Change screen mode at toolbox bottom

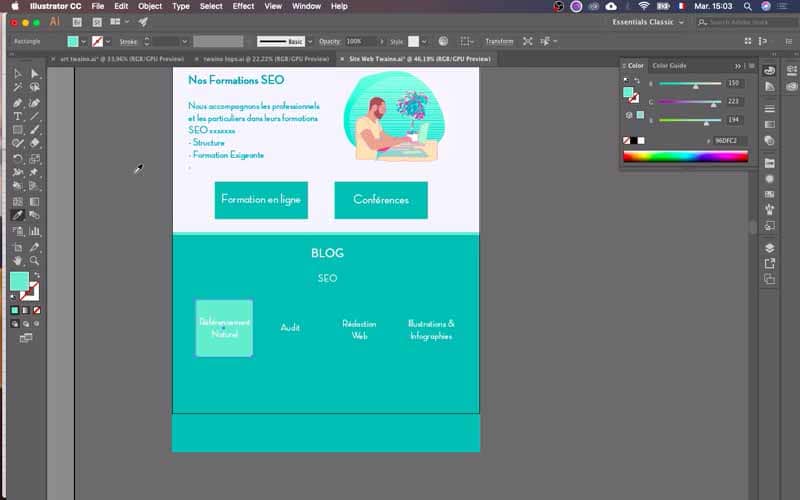click(x=26, y=338)
